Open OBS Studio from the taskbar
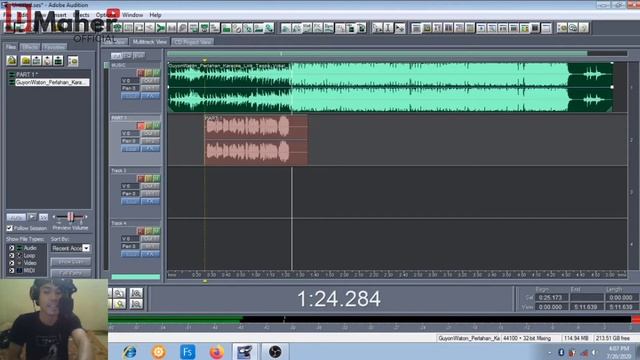 point(275,352)
